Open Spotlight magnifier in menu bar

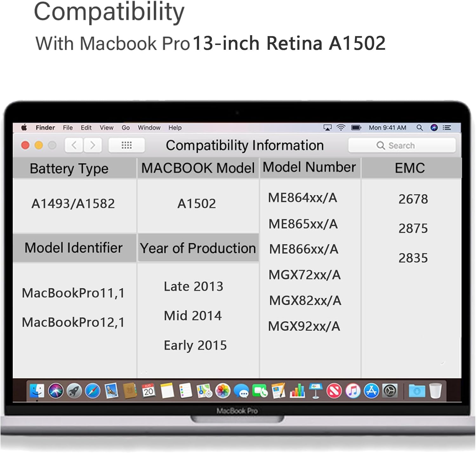click(420, 128)
